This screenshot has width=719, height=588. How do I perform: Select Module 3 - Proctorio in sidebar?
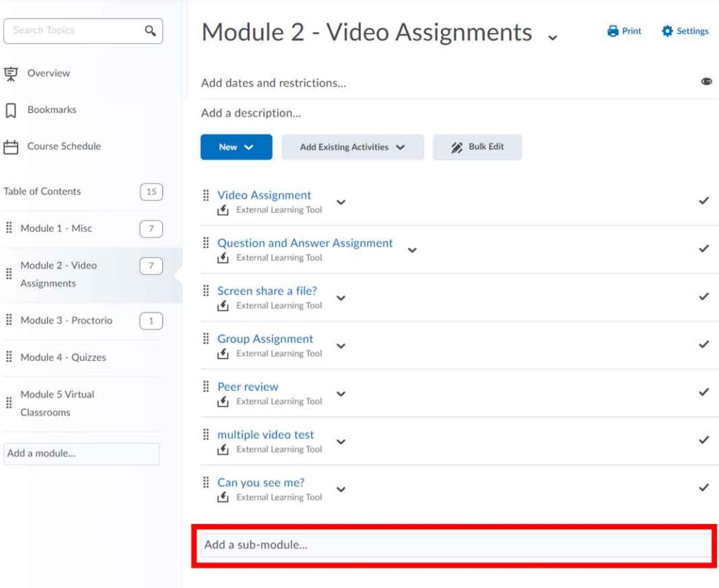click(66, 320)
